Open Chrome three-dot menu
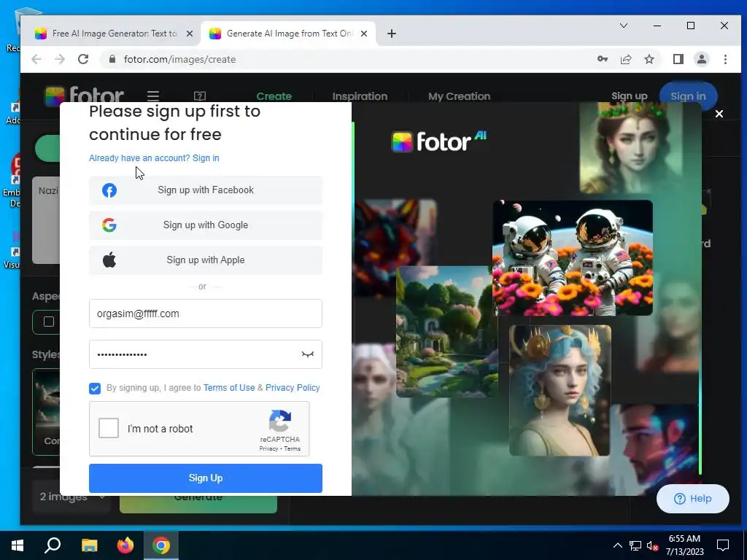 (725, 59)
